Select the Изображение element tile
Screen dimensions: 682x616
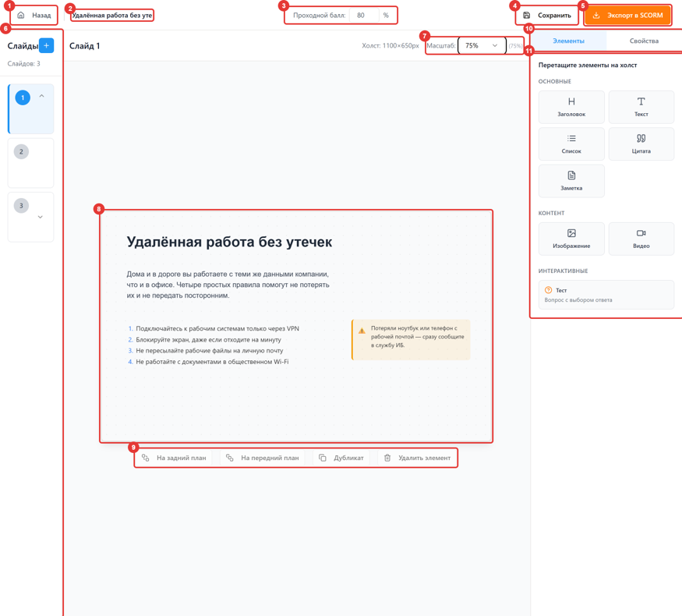[571, 239]
